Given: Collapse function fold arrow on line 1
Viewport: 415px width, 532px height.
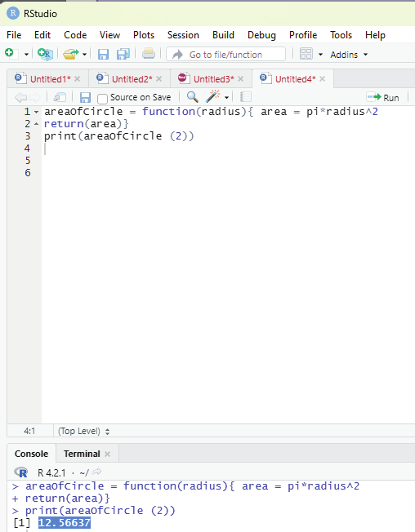Looking at the screenshot, I should click(36, 112).
